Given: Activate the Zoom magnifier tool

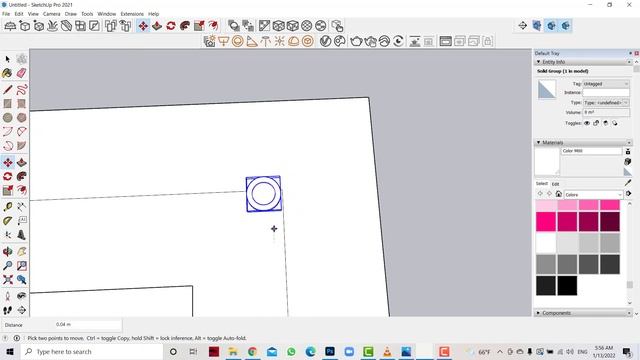Looking at the screenshot, I should coord(7,266).
